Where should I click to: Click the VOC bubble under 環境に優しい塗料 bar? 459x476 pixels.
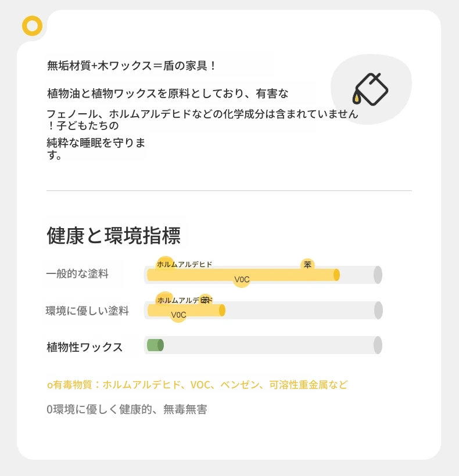(x=178, y=315)
